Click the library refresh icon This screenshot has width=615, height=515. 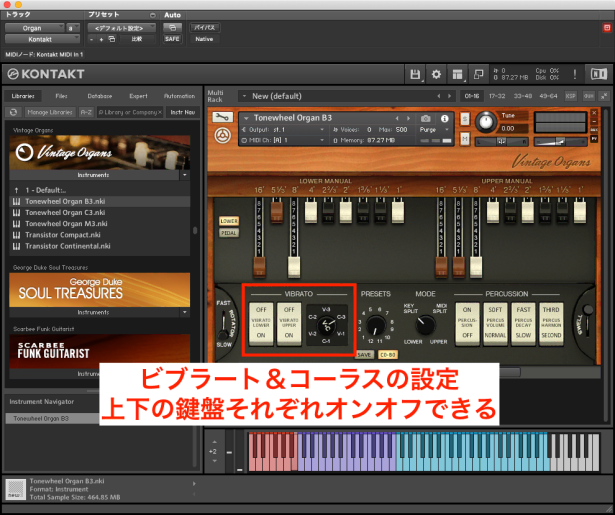(x=13, y=112)
